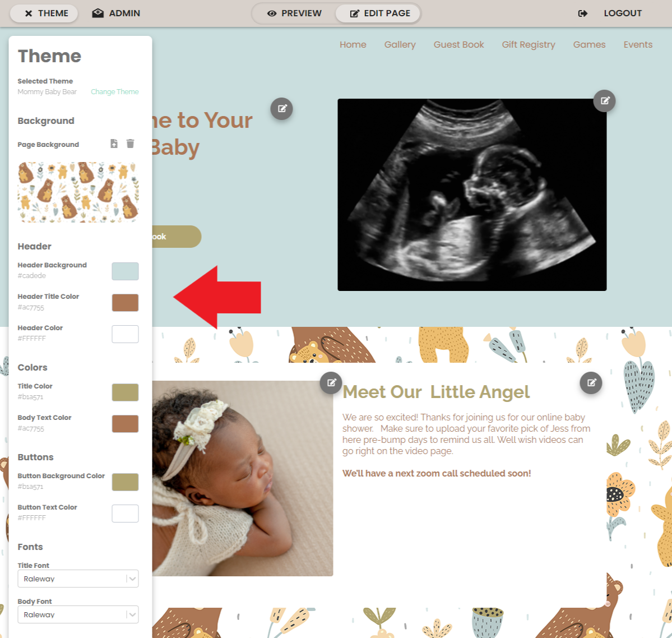
Task: Click edit icon on baby photo
Action: pos(331,382)
